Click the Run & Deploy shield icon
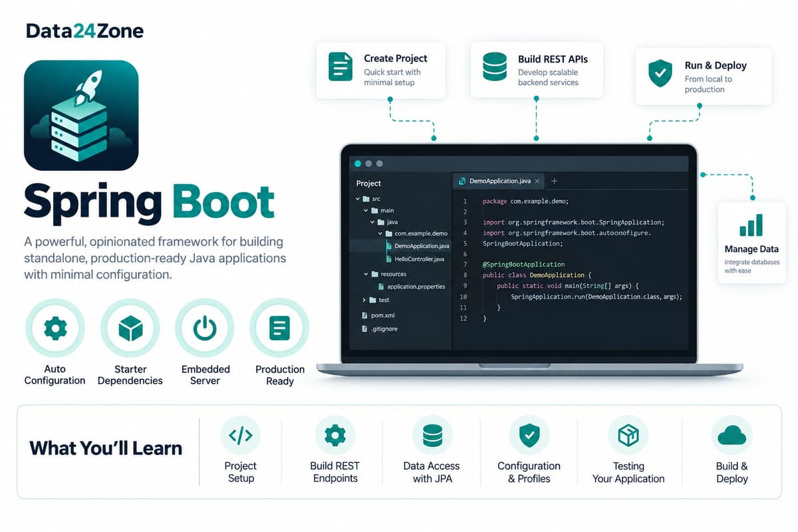 tap(660, 73)
